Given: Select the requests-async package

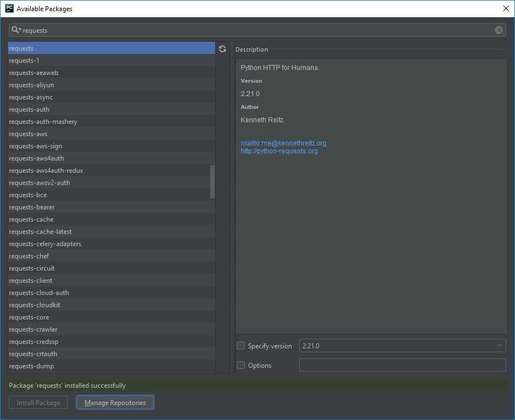Looking at the screenshot, I should pyautogui.click(x=31, y=97).
